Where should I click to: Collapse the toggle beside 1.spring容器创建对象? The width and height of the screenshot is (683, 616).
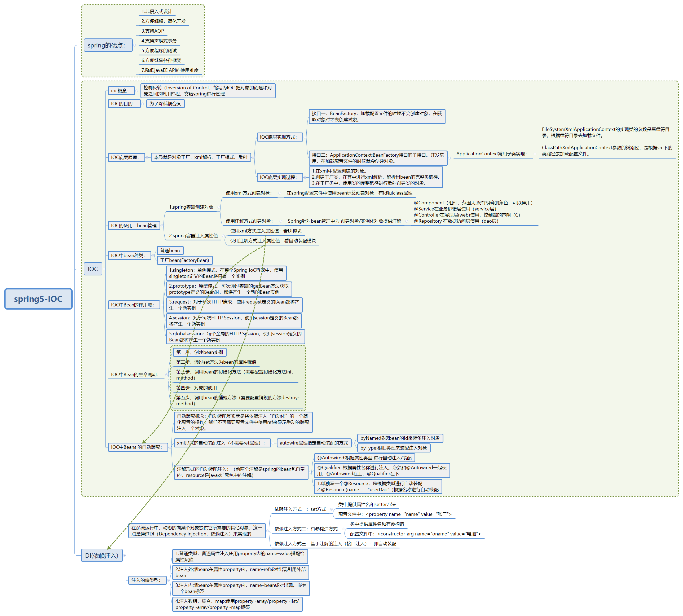(x=219, y=207)
